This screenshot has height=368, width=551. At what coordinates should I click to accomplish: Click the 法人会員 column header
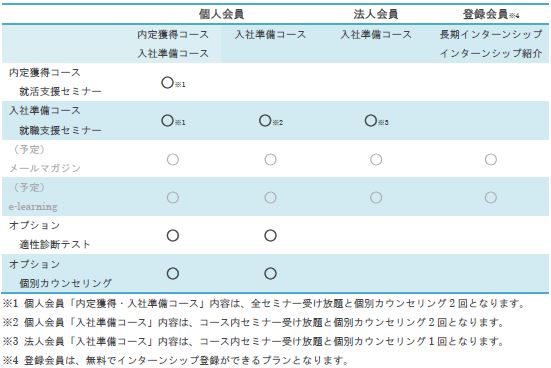click(x=376, y=14)
